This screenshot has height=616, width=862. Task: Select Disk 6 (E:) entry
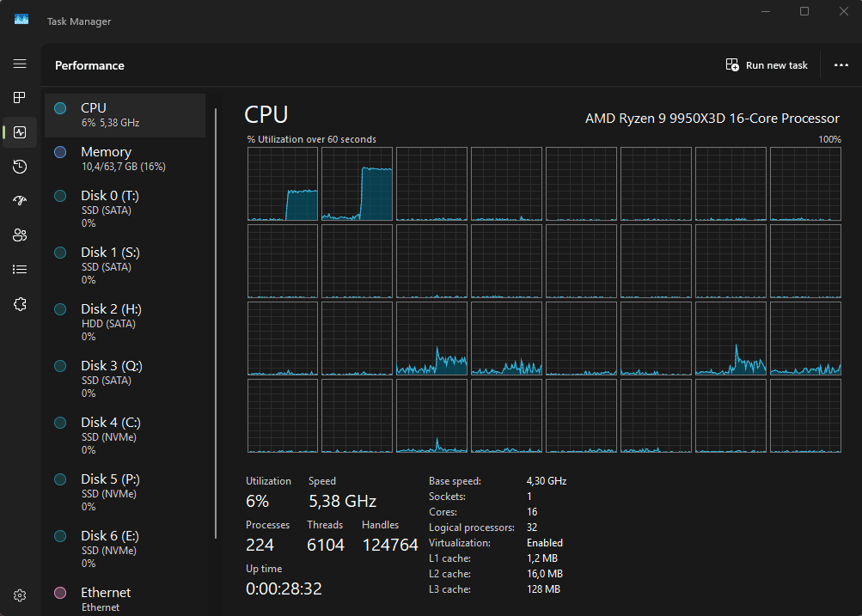[125, 549]
